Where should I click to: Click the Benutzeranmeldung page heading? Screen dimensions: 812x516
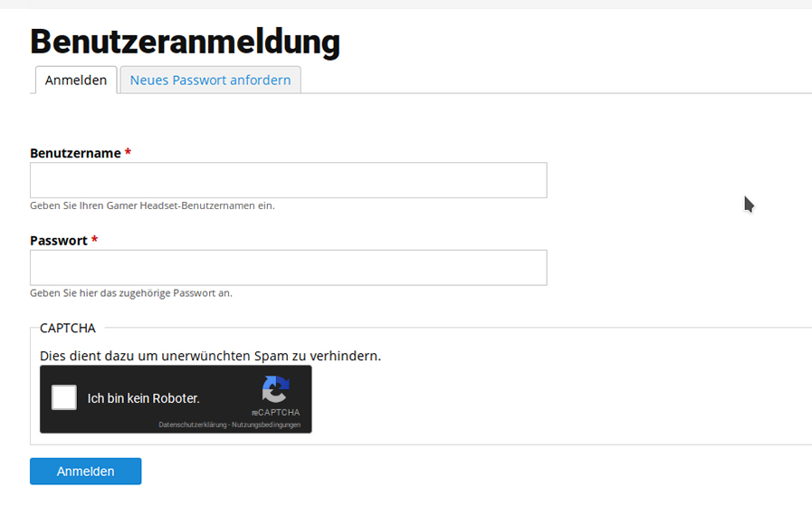185,42
